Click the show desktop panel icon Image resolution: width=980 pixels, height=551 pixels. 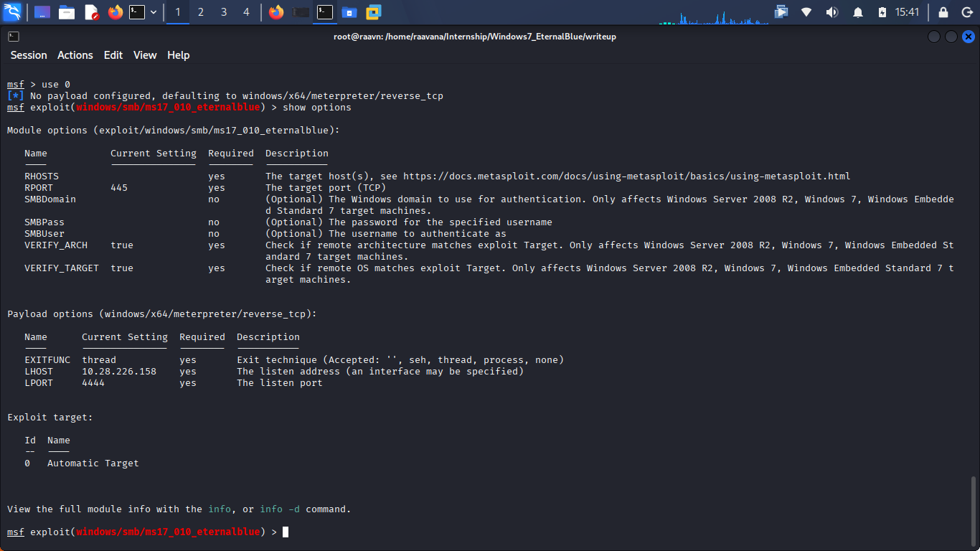pyautogui.click(x=42, y=12)
